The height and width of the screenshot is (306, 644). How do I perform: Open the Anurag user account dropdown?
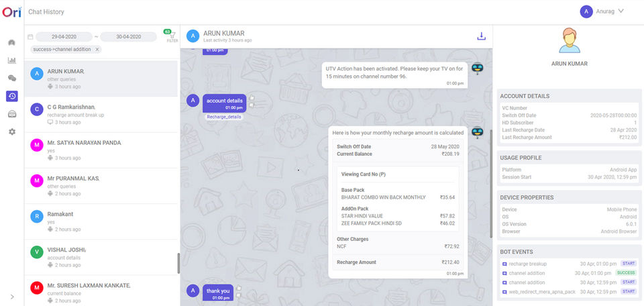pos(602,11)
